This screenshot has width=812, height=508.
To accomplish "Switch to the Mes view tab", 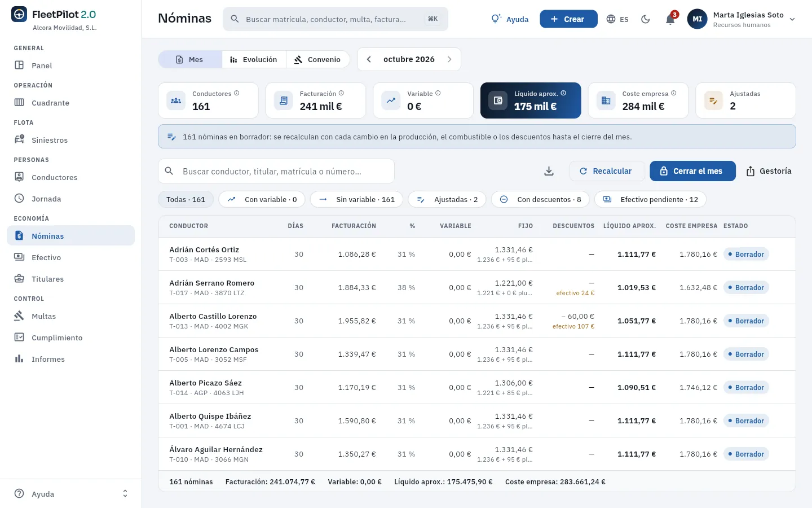I will [x=190, y=59].
